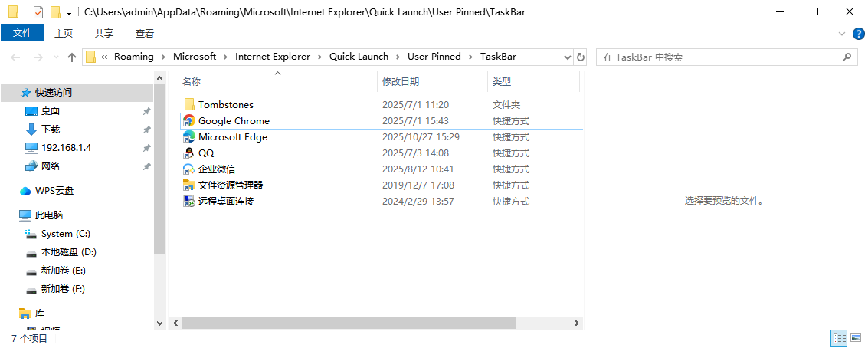
Task: Switch to large icons view in status bar
Action: pyautogui.click(x=857, y=338)
